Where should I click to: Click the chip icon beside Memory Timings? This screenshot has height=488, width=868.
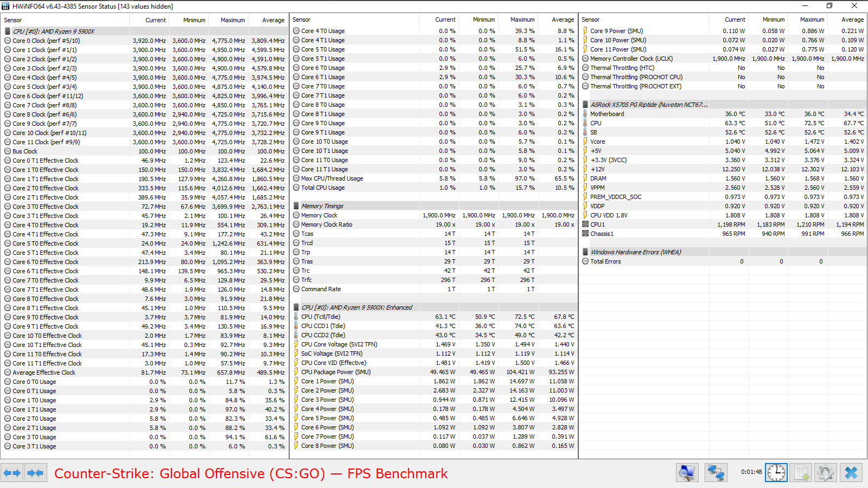tap(296, 206)
